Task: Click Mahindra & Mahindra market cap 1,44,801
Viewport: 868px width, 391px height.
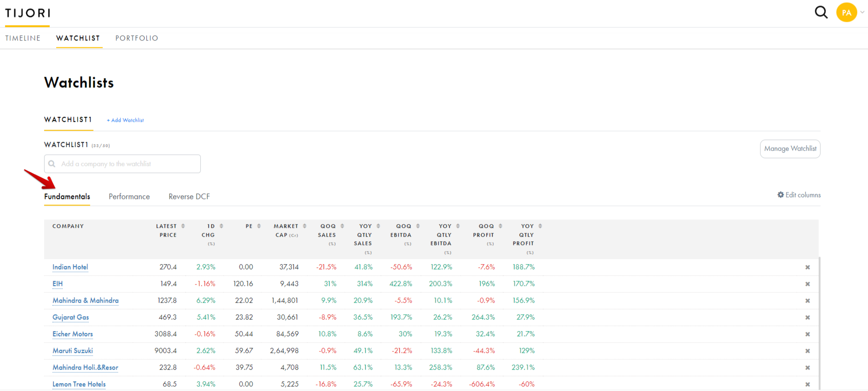Action: pyautogui.click(x=285, y=300)
